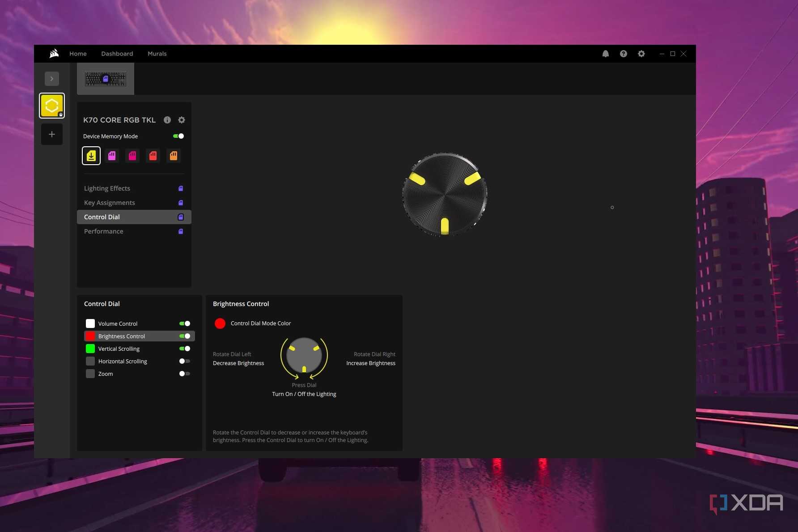Open the Dashboard tab
This screenshot has height=532, width=798.
tap(117, 54)
